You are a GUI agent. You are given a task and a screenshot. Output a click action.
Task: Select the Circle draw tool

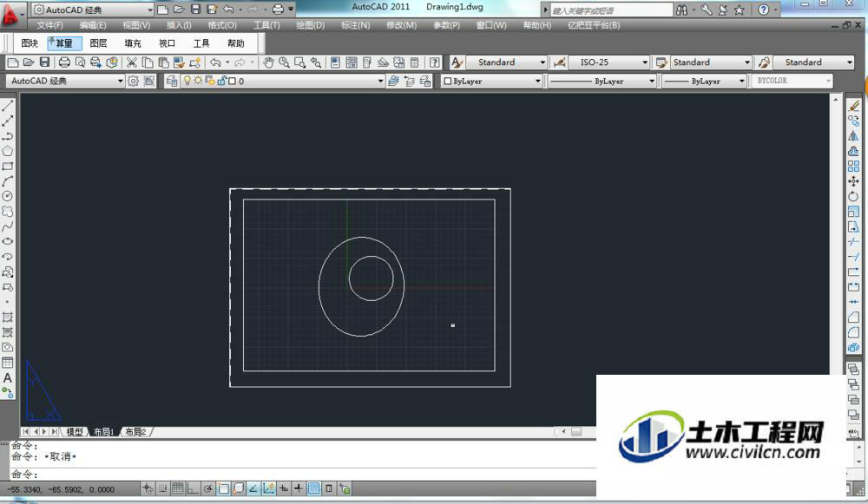7,196
